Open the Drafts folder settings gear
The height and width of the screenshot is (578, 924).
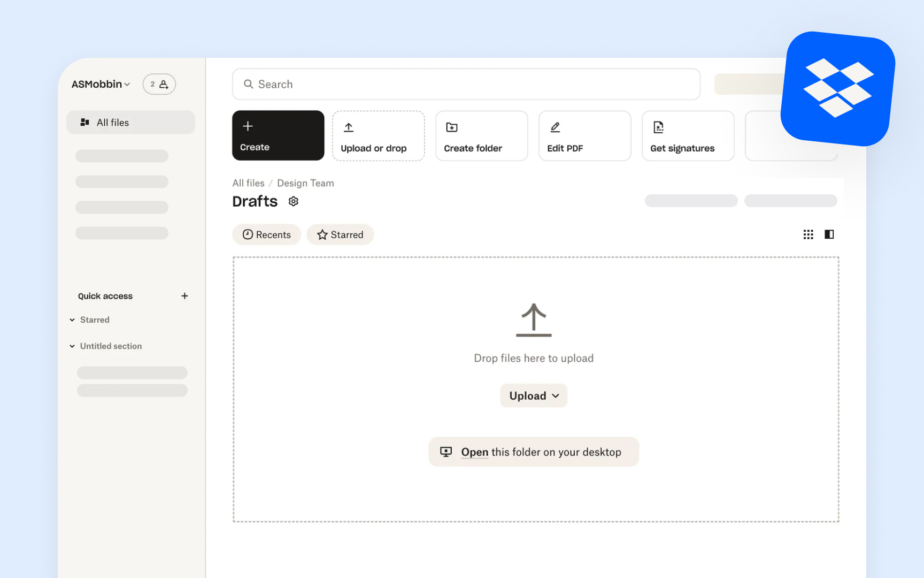click(293, 201)
